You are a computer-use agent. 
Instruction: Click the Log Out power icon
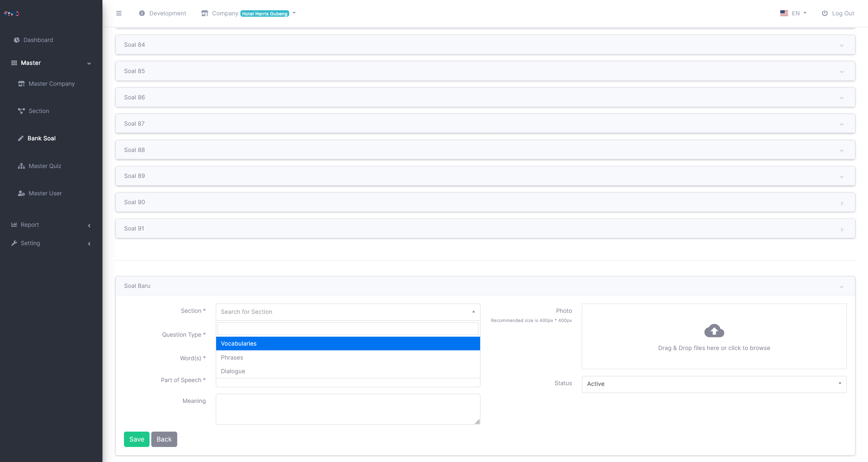pos(825,13)
